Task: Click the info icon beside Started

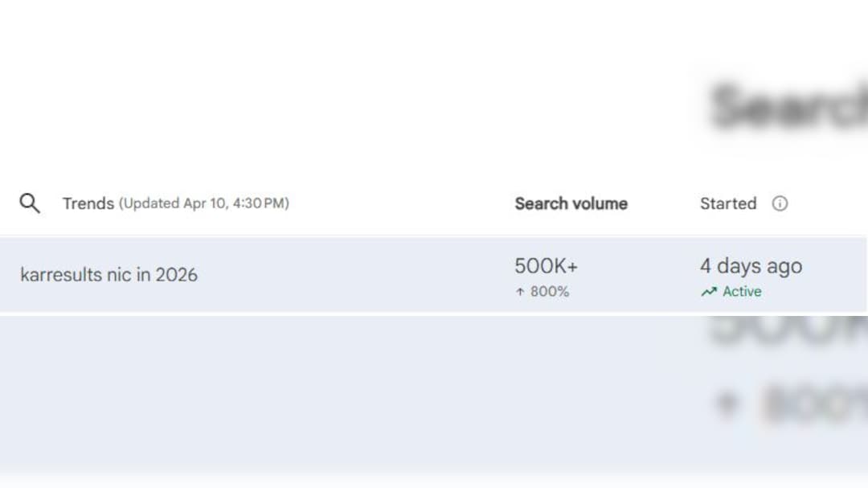Action: tap(780, 203)
